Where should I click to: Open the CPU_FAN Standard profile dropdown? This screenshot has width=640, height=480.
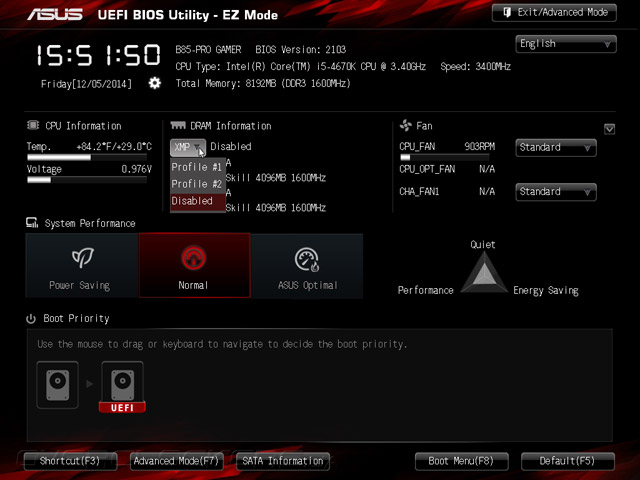[556, 147]
